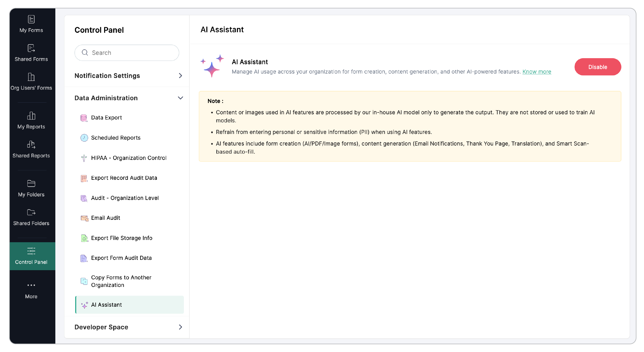Screen dimensions: 644x352
Task: Go to Shared Folders icon
Action: click(x=31, y=213)
